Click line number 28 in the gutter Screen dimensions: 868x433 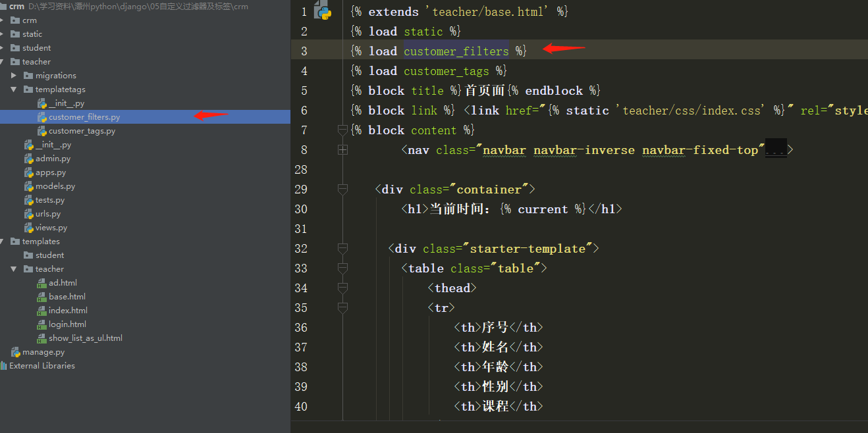301,170
